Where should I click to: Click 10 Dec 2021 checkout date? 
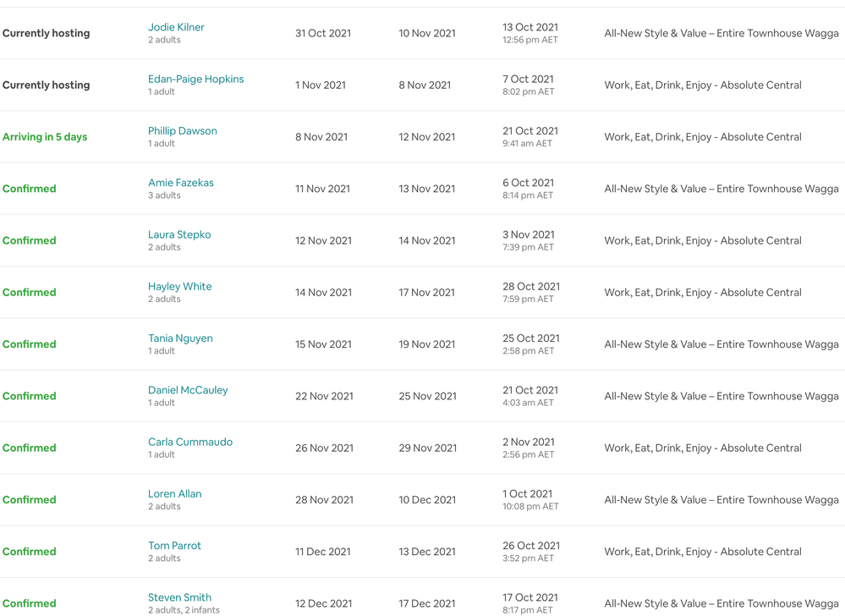click(427, 500)
